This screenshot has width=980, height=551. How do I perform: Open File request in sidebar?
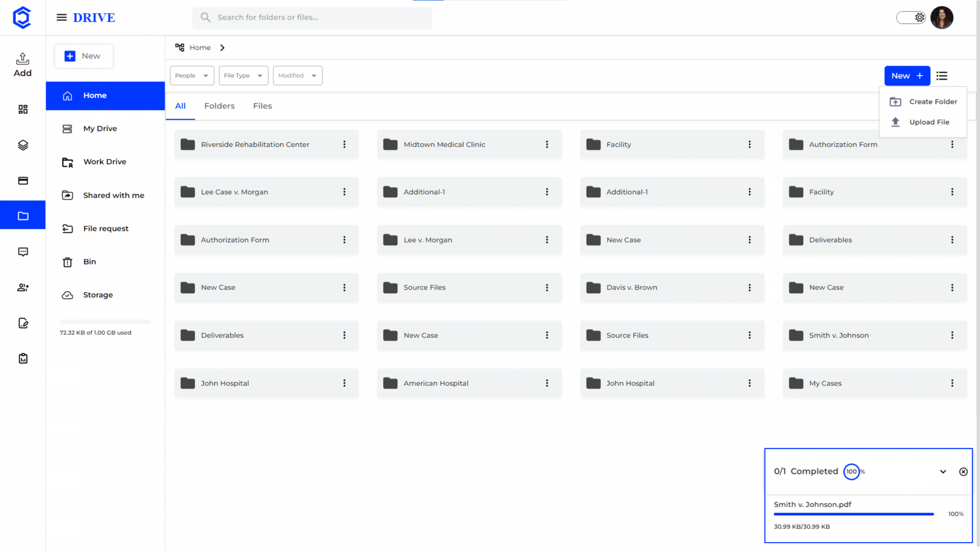pyautogui.click(x=105, y=228)
